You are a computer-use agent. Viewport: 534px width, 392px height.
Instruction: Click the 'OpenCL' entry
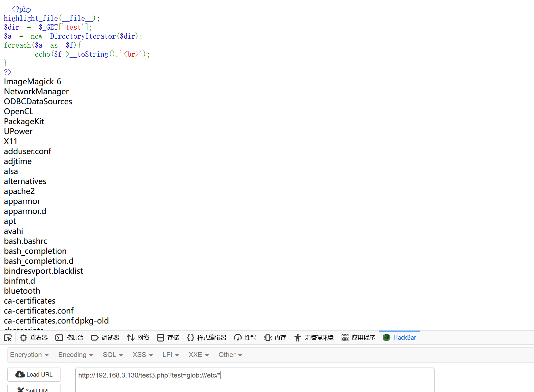click(19, 112)
